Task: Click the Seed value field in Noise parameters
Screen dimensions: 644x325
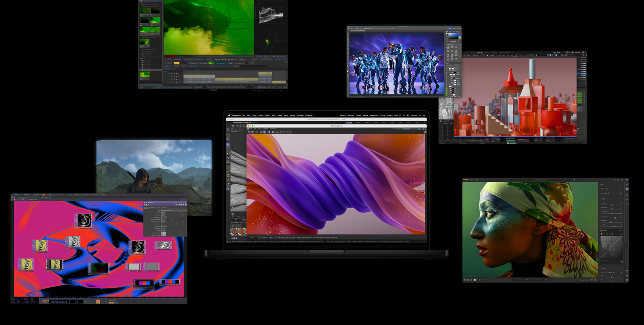Action: pyautogui.click(x=163, y=213)
